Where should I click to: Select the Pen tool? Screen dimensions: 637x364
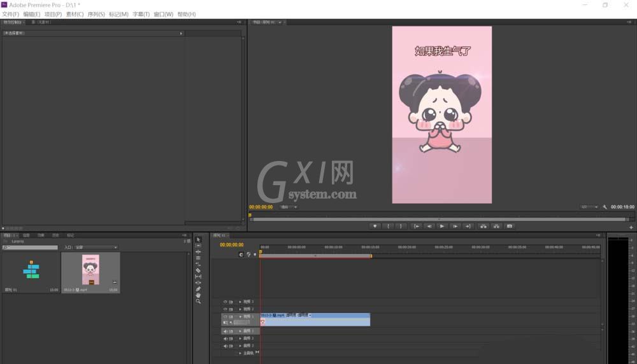[198, 289]
